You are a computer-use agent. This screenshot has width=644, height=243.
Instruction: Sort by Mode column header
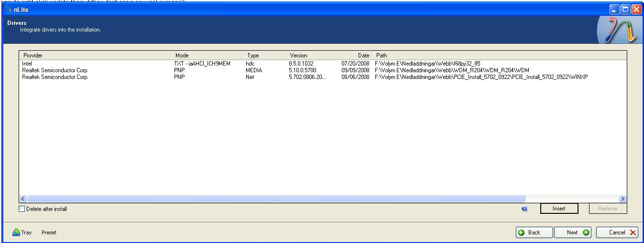[x=207, y=55]
